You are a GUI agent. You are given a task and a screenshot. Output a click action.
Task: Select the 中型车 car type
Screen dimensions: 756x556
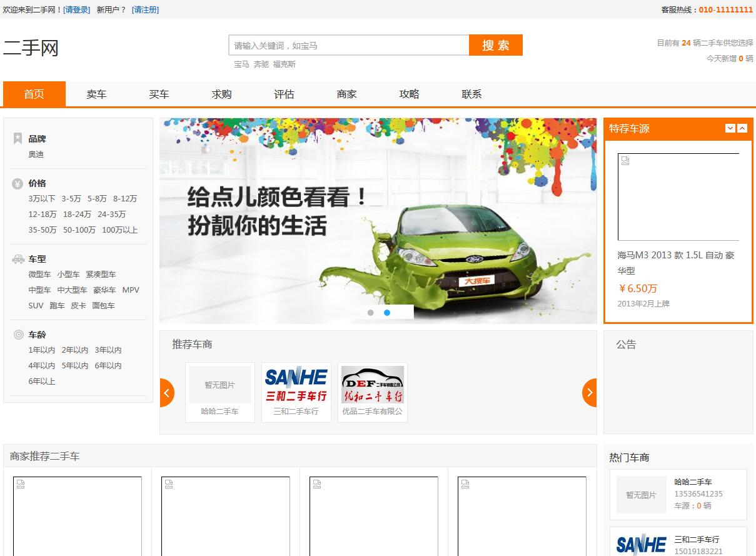tap(39, 290)
